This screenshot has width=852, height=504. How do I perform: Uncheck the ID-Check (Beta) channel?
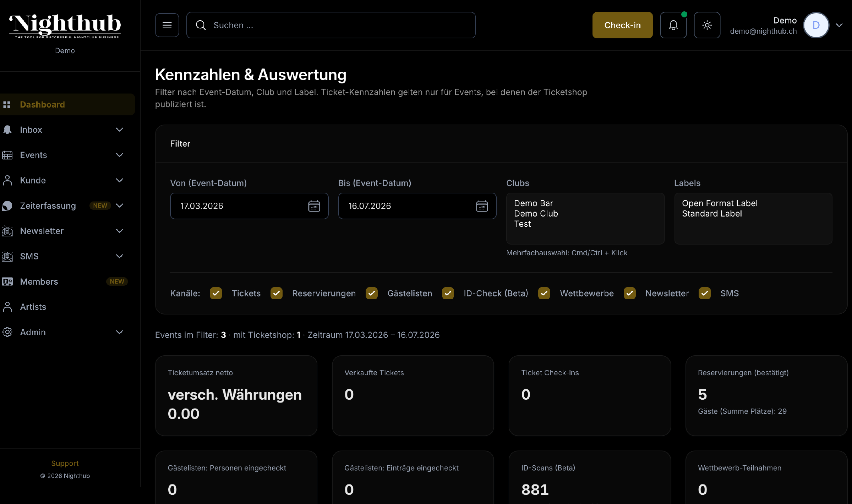click(x=448, y=293)
